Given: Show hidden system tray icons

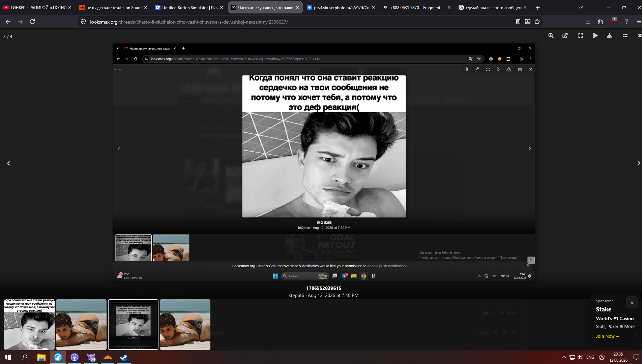Looking at the screenshot, I should (x=564, y=357).
